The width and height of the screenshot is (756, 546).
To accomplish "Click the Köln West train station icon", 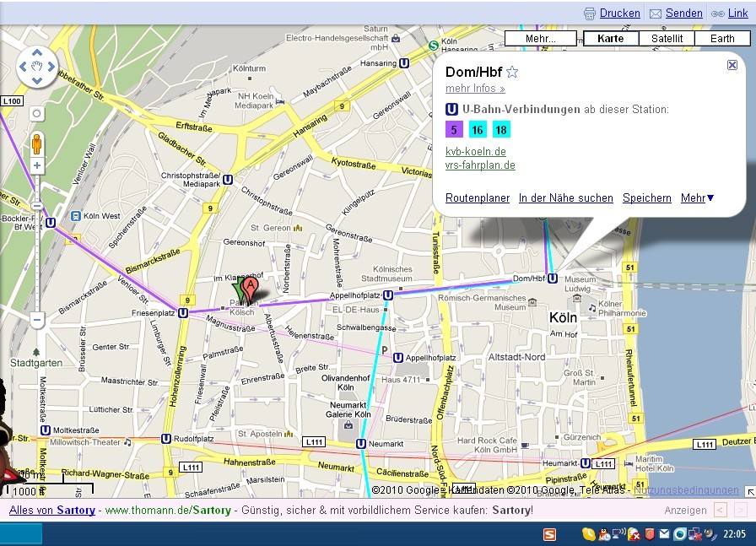I will [75, 215].
